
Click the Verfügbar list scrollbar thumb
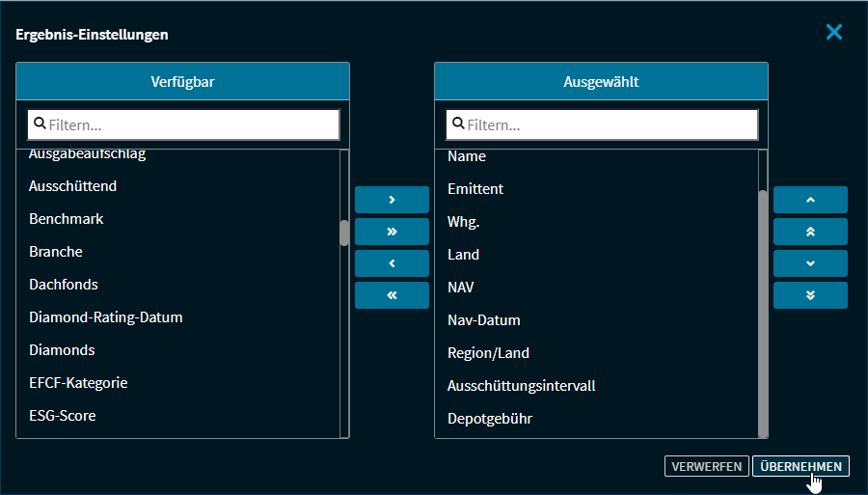tap(344, 233)
